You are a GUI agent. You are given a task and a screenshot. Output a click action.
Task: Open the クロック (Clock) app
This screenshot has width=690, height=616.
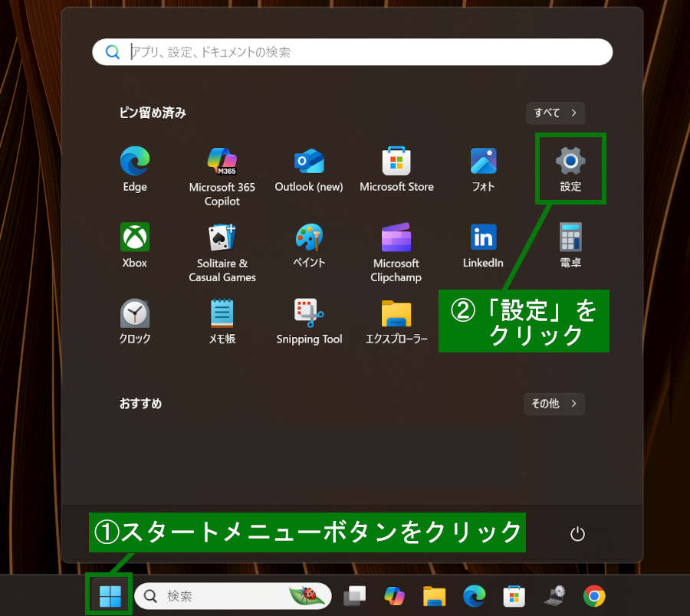135,322
